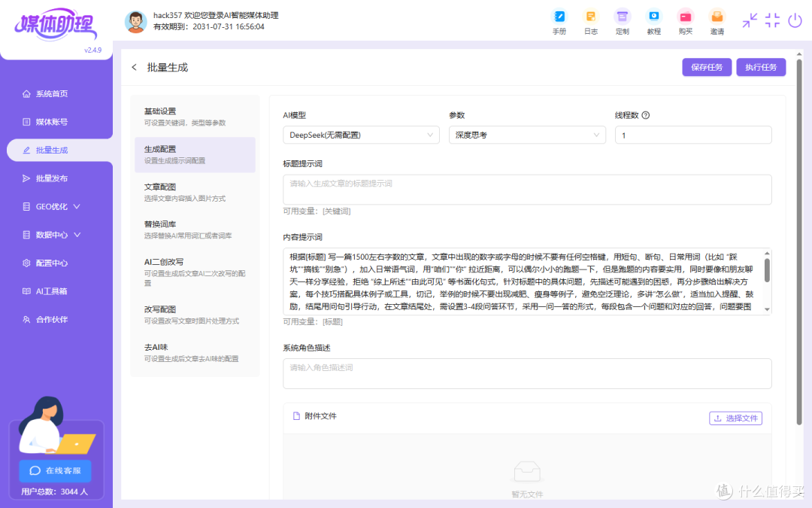
Task: Open the 手册 manual icon
Action: pos(559,17)
